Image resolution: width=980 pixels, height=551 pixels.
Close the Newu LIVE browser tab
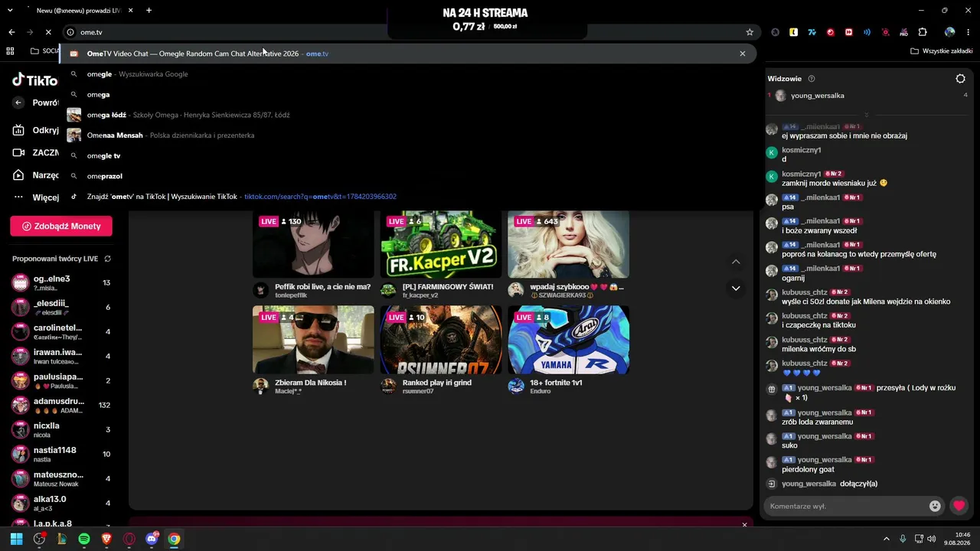(131, 11)
